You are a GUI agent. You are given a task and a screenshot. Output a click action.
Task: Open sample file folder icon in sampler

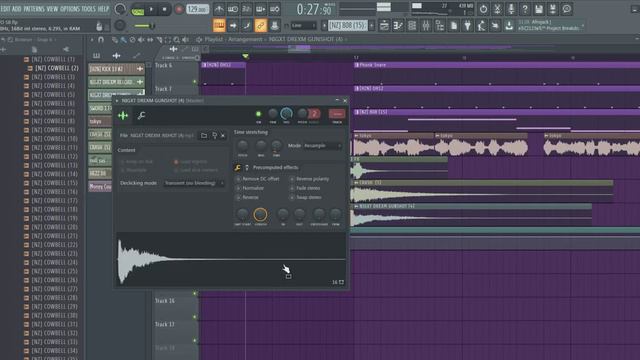204,135
